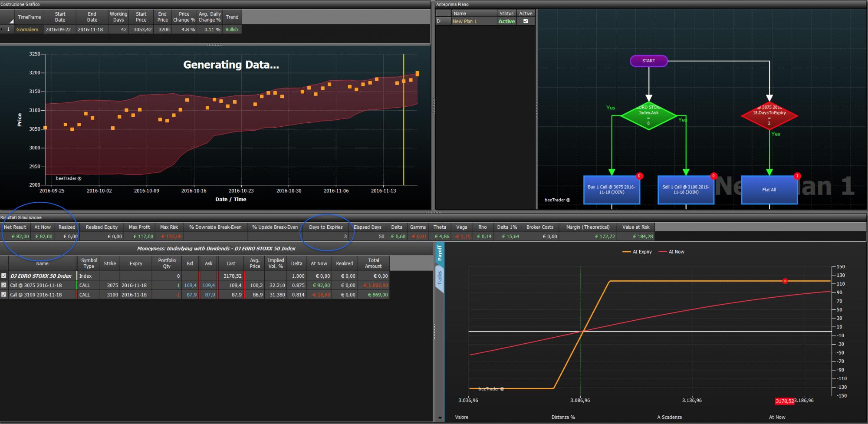Uncheck DJ EURO STOXX 50 Index row
The height and width of the screenshot is (424, 868).
[4, 276]
